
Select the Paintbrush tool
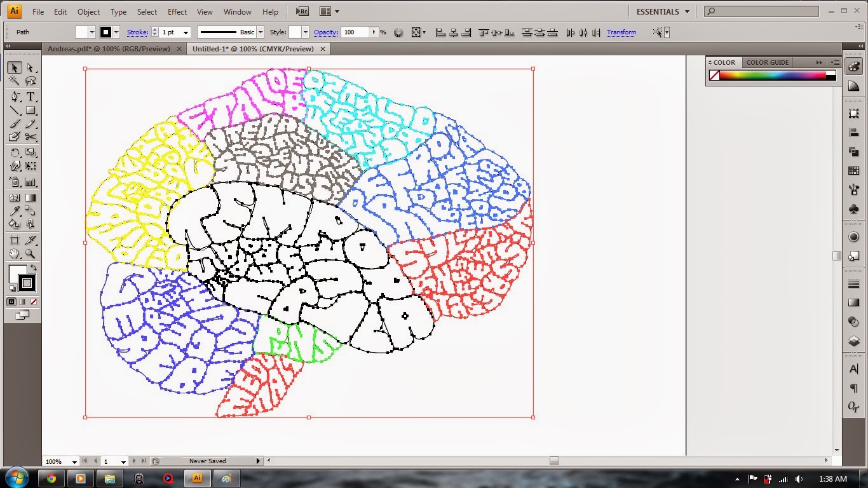point(14,124)
